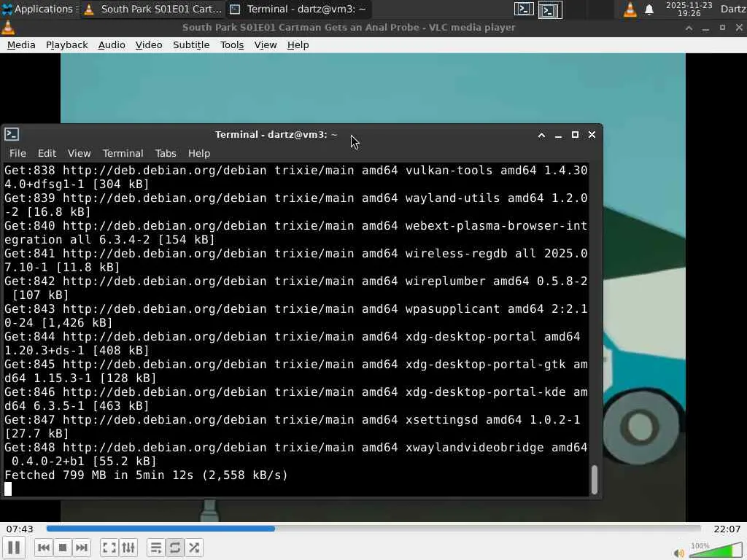Click the Get:843 wpasupplicant line
This screenshot has width=747, height=560.
[x=296, y=316]
